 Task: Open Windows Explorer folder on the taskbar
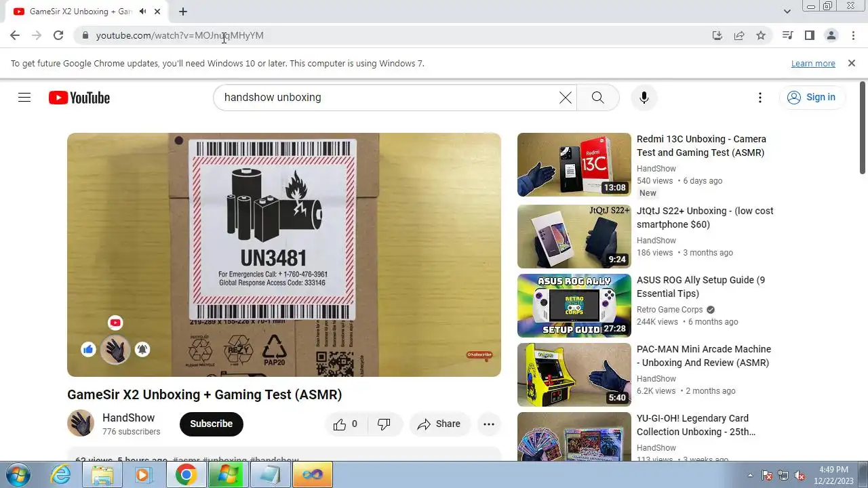pyautogui.click(x=102, y=474)
